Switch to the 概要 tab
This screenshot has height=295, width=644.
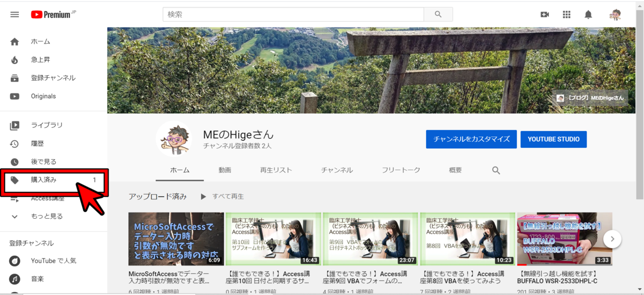(455, 170)
